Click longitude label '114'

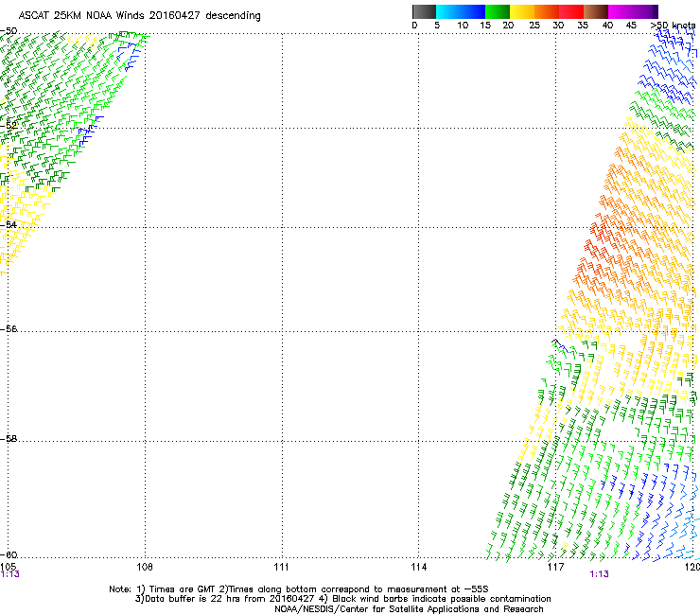point(418,567)
